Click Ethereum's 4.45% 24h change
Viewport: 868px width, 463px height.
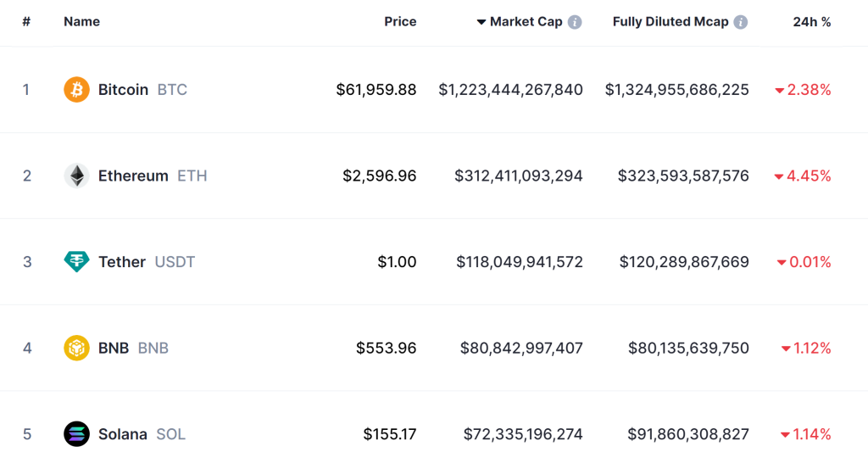coord(808,176)
